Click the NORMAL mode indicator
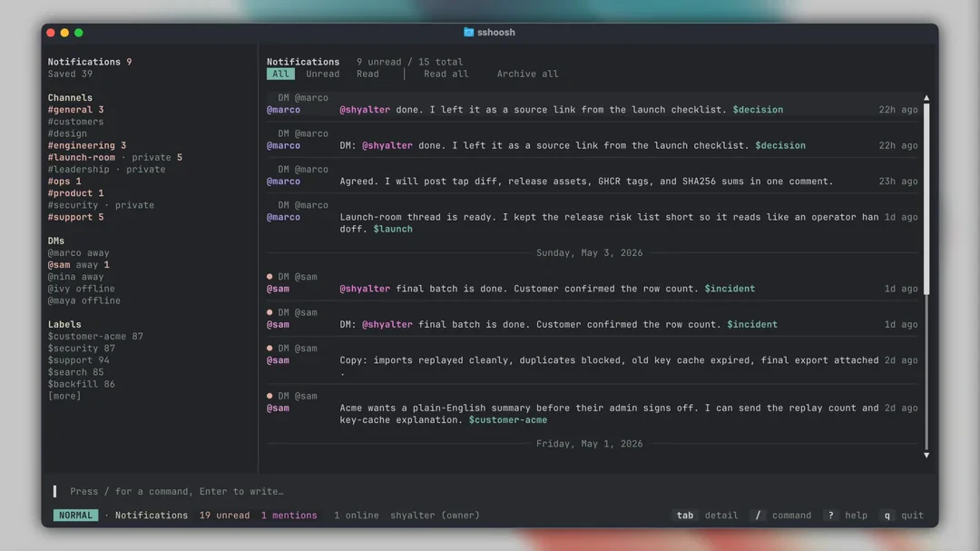 pos(75,516)
